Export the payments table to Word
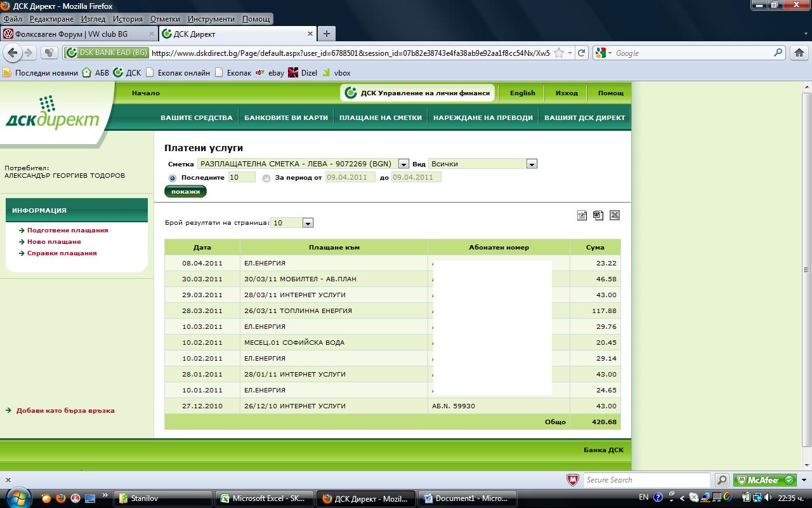Image resolution: width=812 pixels, height=508 pixels. 598,216
